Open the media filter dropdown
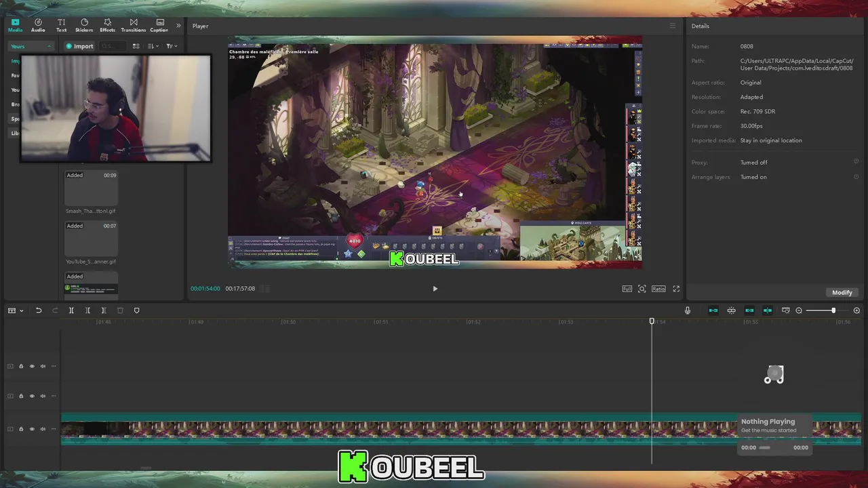 (x=172, y=46)
